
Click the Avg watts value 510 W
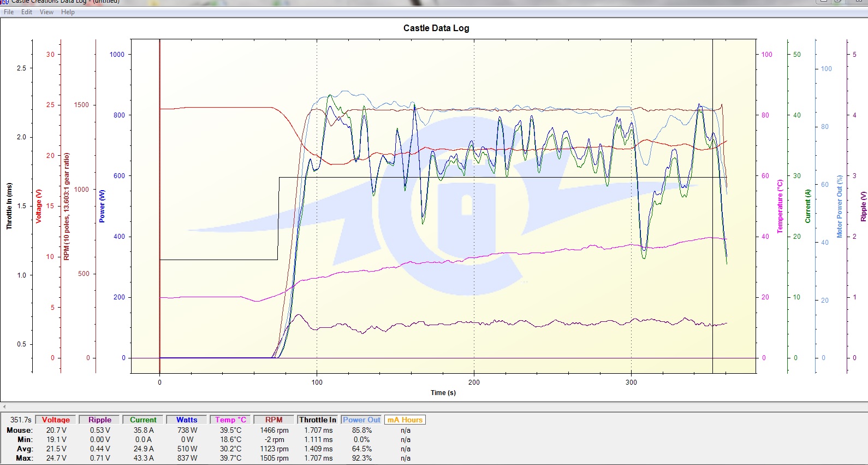(x=187, y=449)
